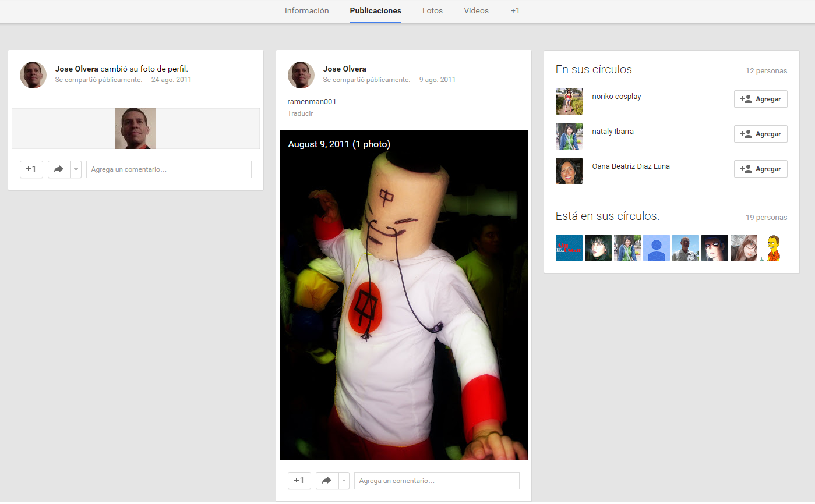Viewport: 815px width, 504px height.
Task: Open the 12 personas count link
Action: (766, 71)
